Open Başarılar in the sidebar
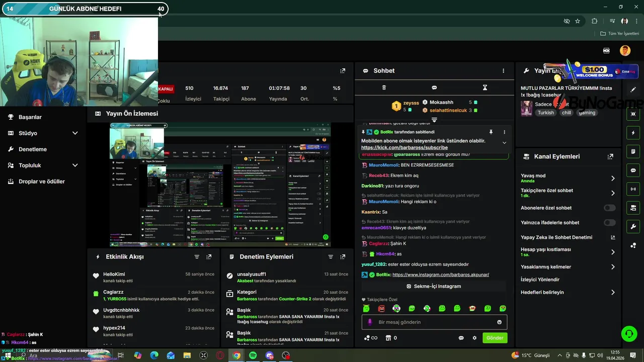 coord(30,117)
